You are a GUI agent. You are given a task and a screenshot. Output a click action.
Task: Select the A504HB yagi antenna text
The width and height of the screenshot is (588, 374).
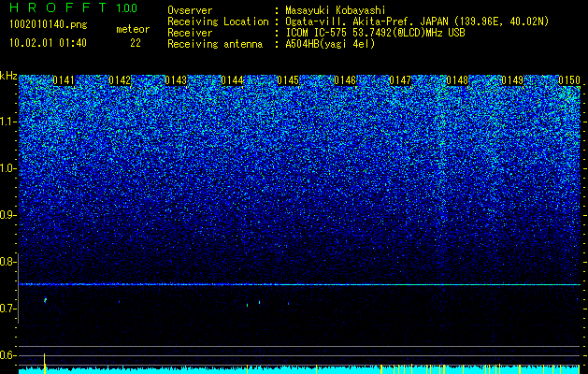tap(330, 44)
